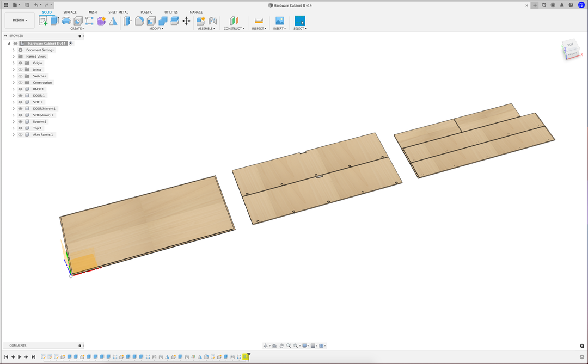Click the ViewCube top face
The height and width of the screenshot is (364, 588).
[570, 45]
